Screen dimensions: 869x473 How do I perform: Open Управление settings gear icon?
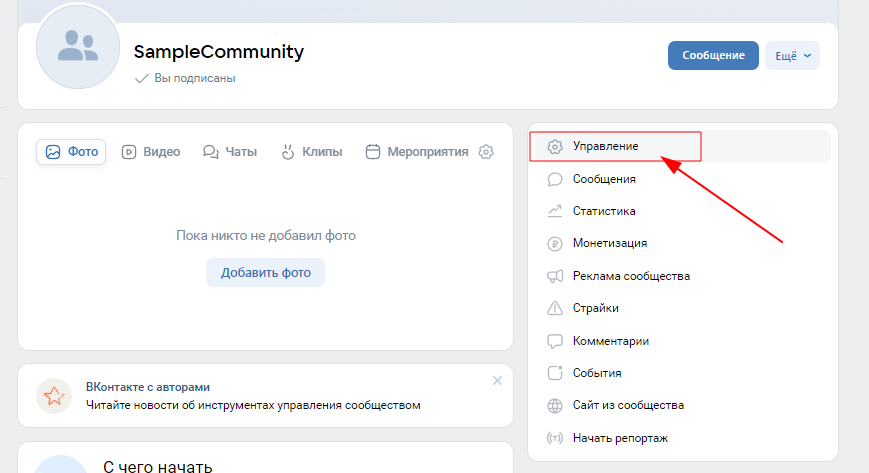[x=555, y=146]
